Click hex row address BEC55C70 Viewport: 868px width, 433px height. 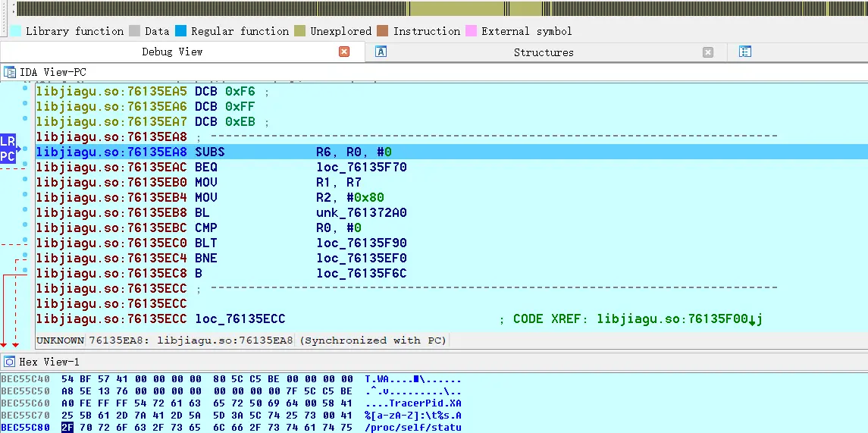coord(26,416)
